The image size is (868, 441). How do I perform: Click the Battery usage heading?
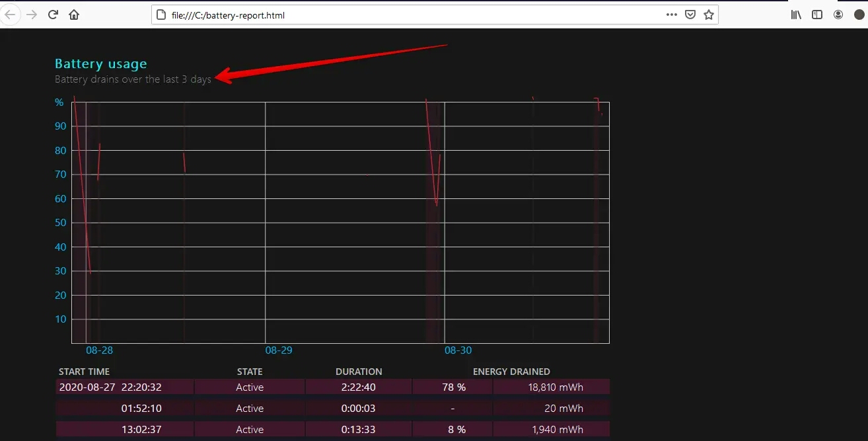pyautogui.click(x=100, y=63)
